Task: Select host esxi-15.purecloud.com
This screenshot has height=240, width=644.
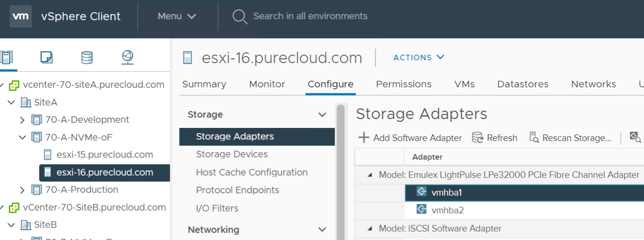Action: pos(105,155)
